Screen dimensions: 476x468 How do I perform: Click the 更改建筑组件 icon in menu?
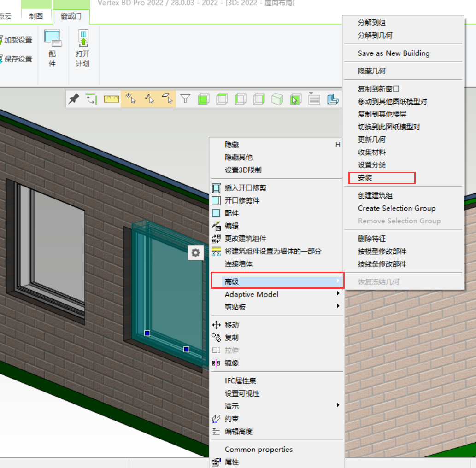[x=216, y=239]
